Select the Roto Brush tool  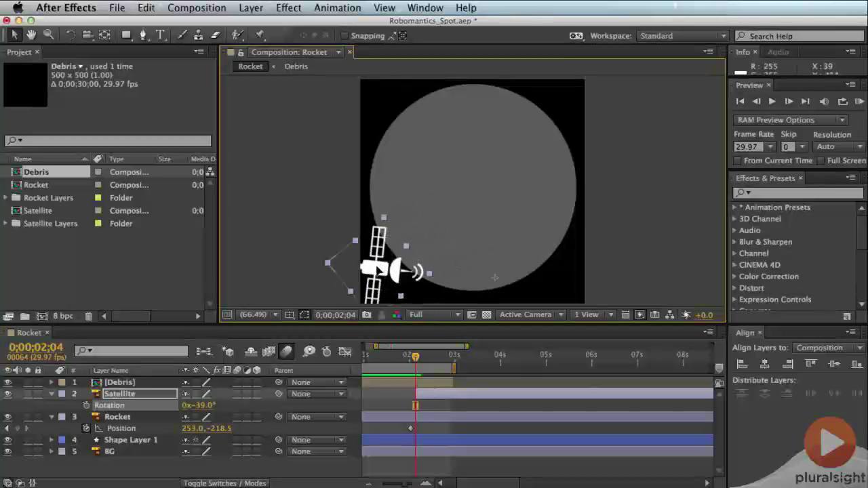[x=237, y=35]
